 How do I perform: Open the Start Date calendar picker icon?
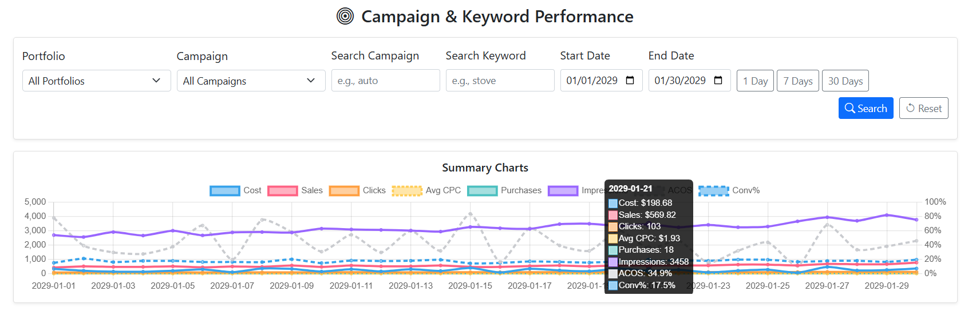click(x=630, y=81)
